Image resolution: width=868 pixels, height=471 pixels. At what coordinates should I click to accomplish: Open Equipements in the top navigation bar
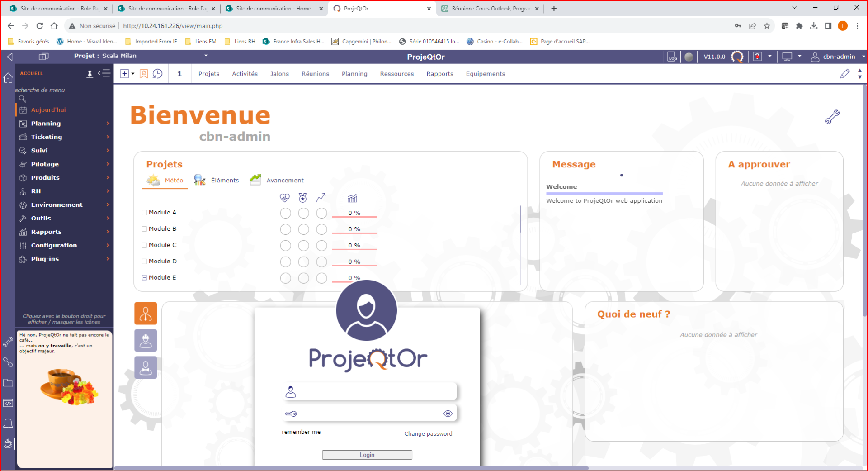pyautogui.click(x=486, y=74)
